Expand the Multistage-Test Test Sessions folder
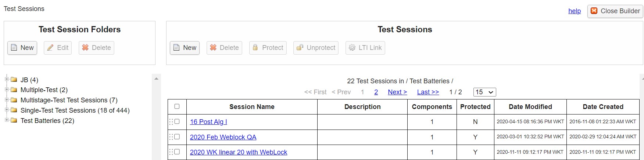The height and width of the screenshot is (160, 644). (7, 100)
